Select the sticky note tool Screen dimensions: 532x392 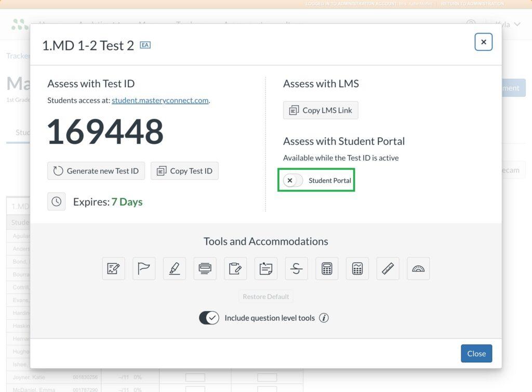point(265,268)
